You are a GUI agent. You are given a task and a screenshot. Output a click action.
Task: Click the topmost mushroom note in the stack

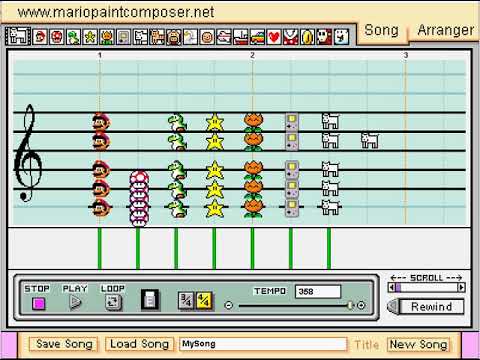(139, 178)
